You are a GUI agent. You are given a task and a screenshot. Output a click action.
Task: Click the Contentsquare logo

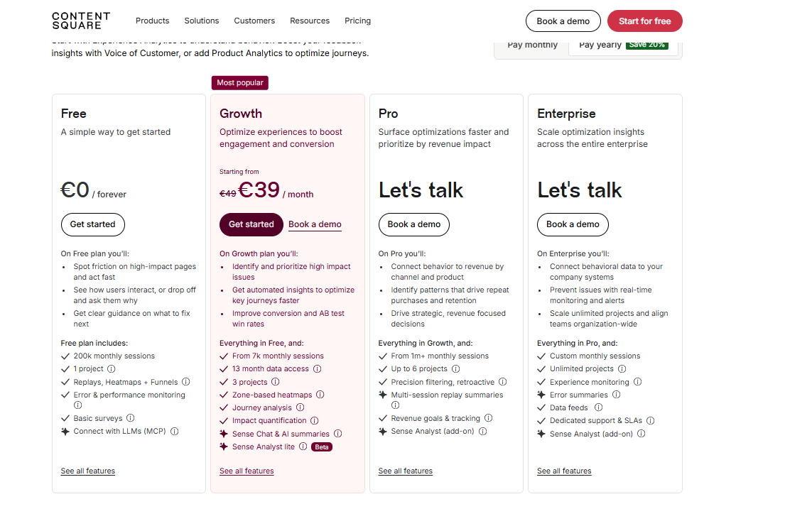(81, 21)
